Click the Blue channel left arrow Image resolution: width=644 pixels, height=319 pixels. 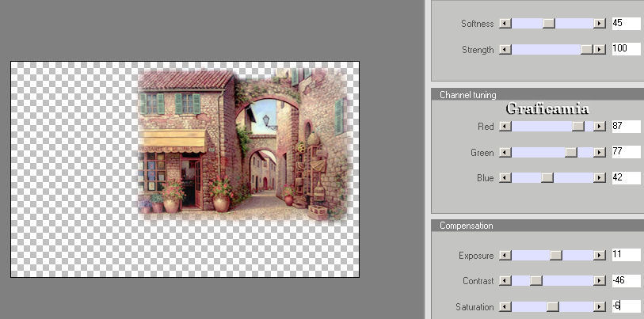tap(505, 178)
